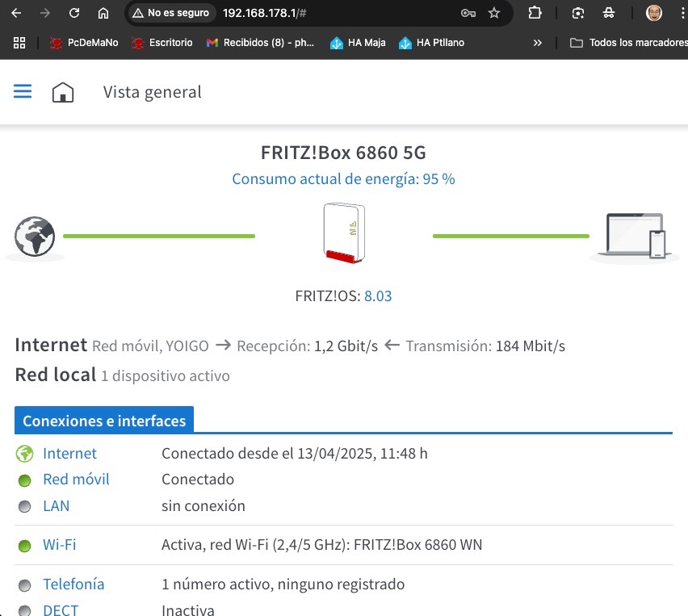This screenshot has height=616, width=688.
Task: Open the LAN link
Action: 57,506
